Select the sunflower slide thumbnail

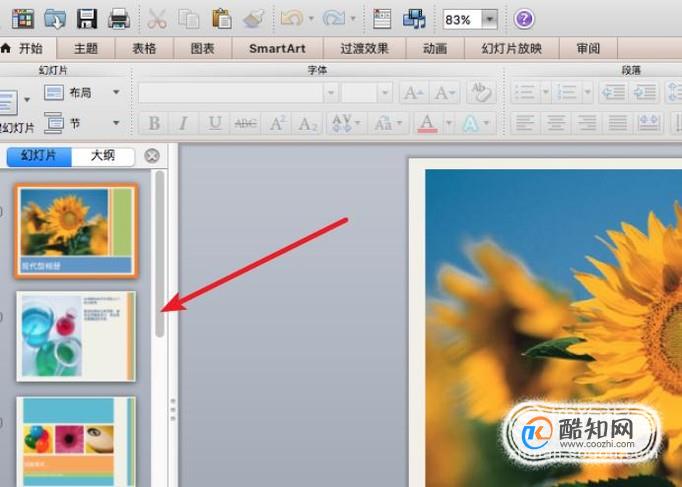(77, 231)
